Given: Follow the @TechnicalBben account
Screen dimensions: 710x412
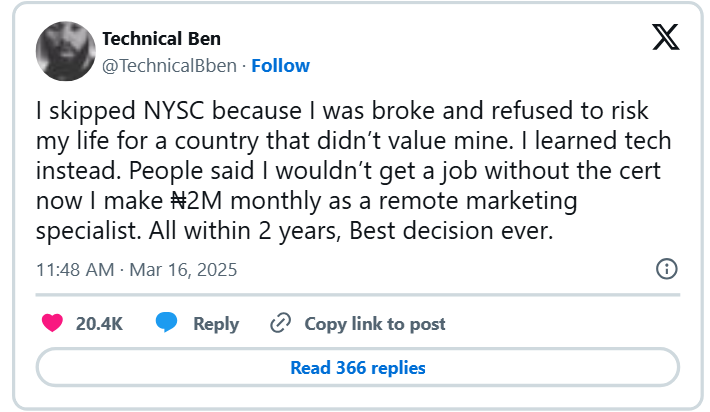Looking at the screenshot, I should tap(280, 66).
